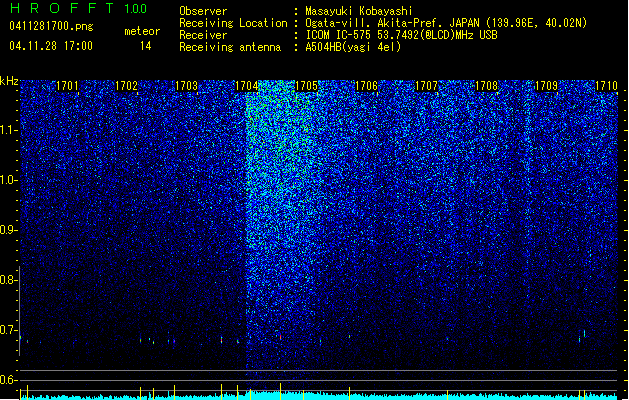This screenshot has height=400, width=629.
Task: Click the 1705 time marker
Action: click(306, 86)
